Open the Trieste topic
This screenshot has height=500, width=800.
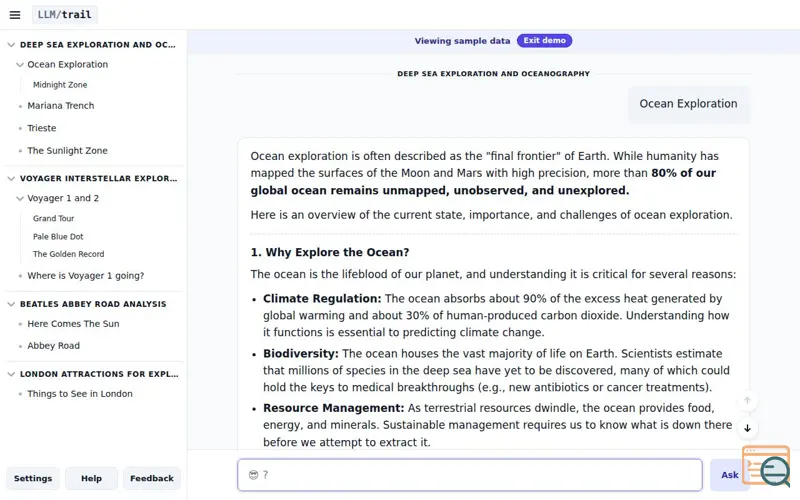(x=42, y=128)
